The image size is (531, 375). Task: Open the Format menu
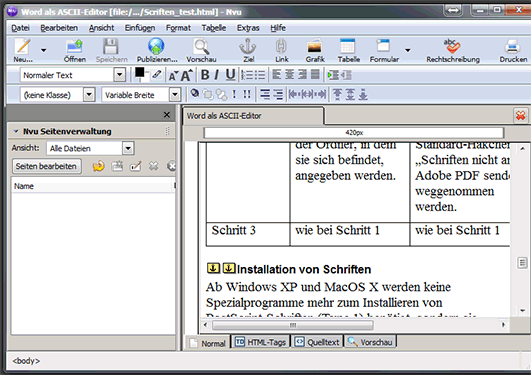[178, 28]
